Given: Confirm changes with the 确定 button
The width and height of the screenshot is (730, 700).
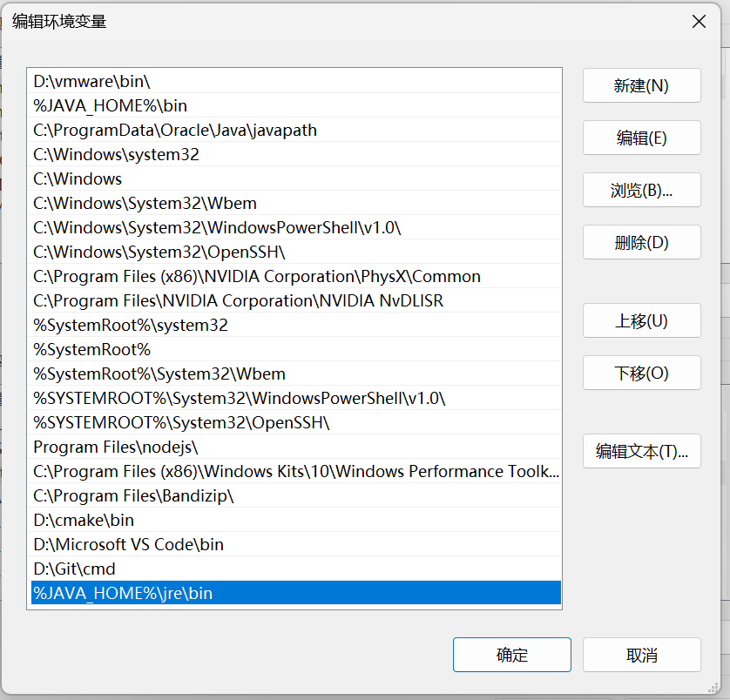Looking at the screenshot, I should click(x=511, y=655).
